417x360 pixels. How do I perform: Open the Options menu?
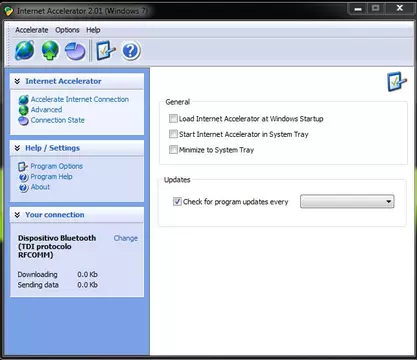pyautogui.click(x=67, y=30)
